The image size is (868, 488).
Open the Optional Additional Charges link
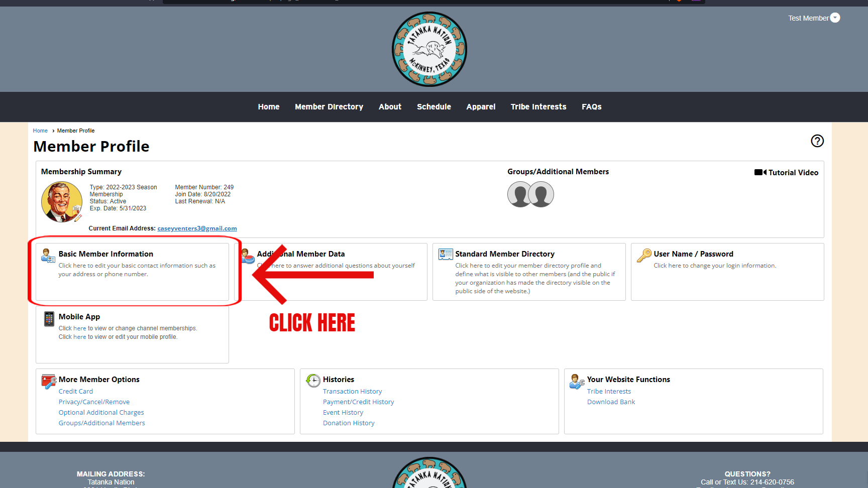[x=101, y=413]
